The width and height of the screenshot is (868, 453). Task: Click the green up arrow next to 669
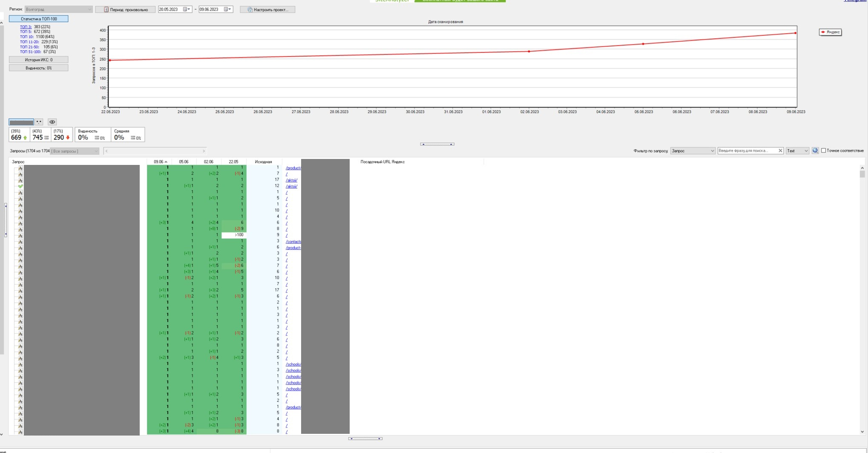[x=25, y=138]
